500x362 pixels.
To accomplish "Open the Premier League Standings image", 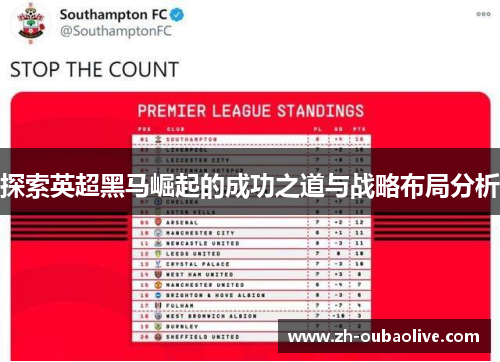I will point(250,226).
